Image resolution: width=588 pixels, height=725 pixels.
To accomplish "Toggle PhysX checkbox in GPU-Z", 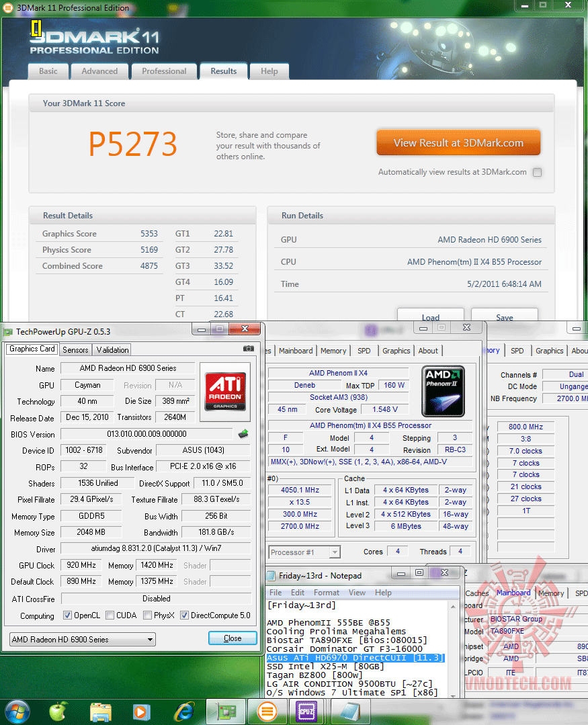I will 147,615.
